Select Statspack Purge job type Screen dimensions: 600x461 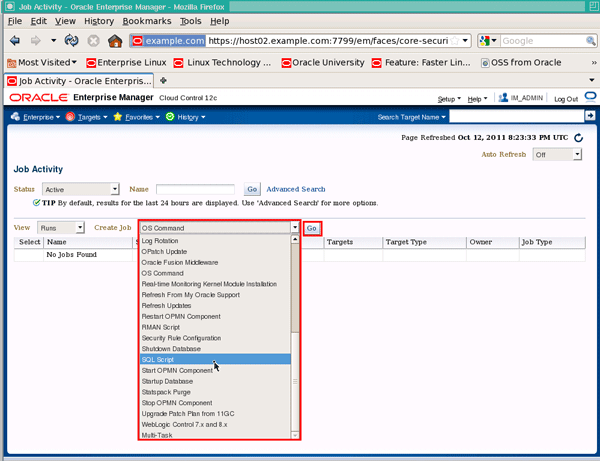click(x=215, y=392)
